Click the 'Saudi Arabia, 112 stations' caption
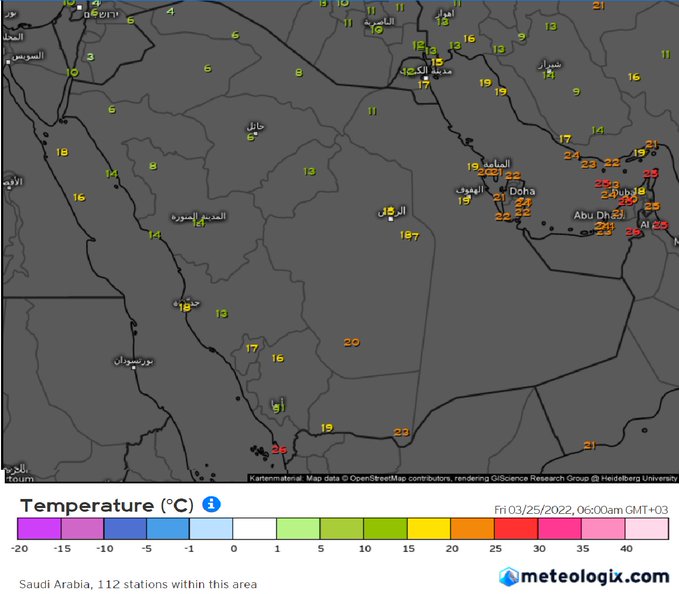This screenshot has width=679, height=594. [137, 583]
